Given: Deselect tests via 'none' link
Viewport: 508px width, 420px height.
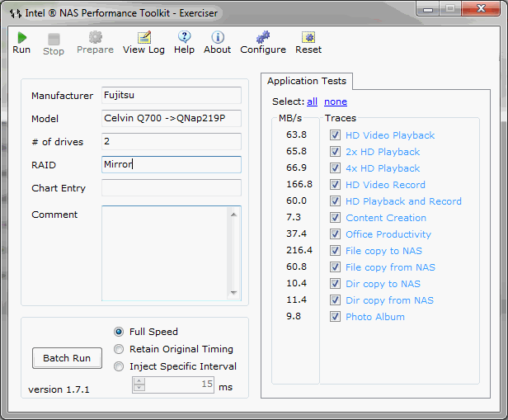Looking at the screenshot, I should (336, 101).
